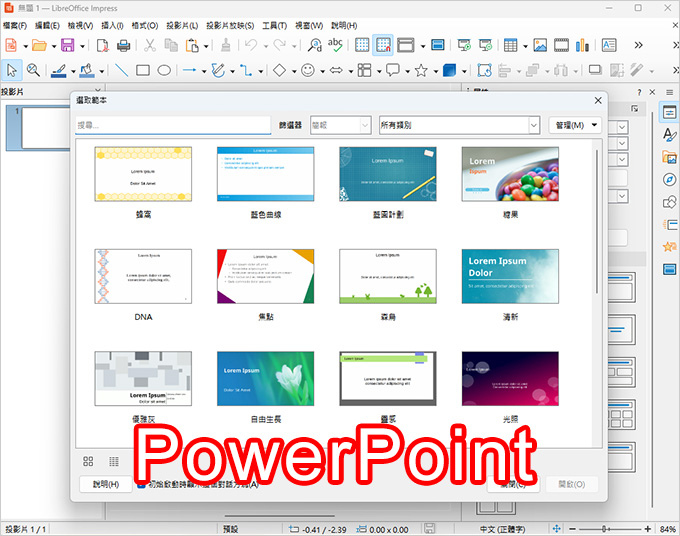Click the Line Color pencil icon
Image resolution: width=680 pixels, height=536 pixels.
(x=59, y=70)
